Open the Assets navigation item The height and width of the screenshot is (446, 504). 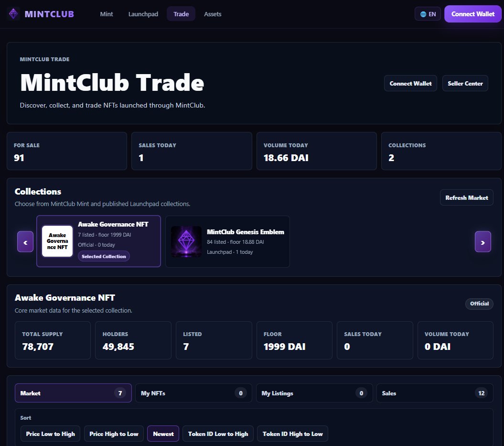213,14
